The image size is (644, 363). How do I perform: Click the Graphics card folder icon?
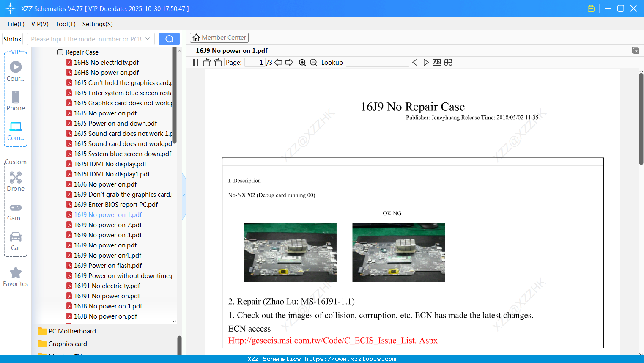tap(42, 344)
